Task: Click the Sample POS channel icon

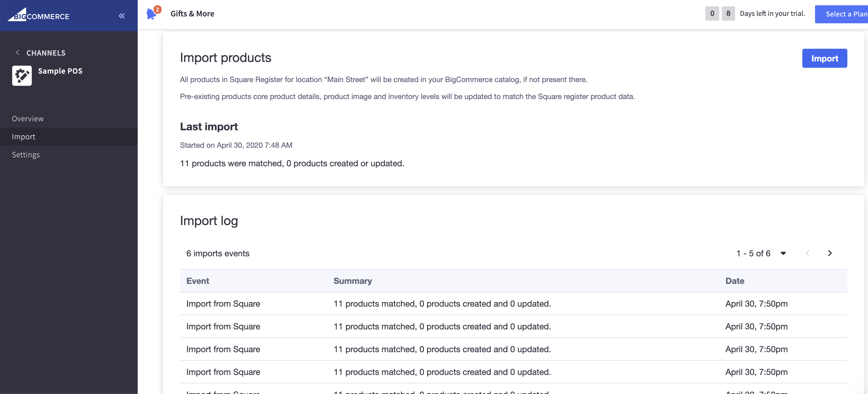Action: [21, 75]
